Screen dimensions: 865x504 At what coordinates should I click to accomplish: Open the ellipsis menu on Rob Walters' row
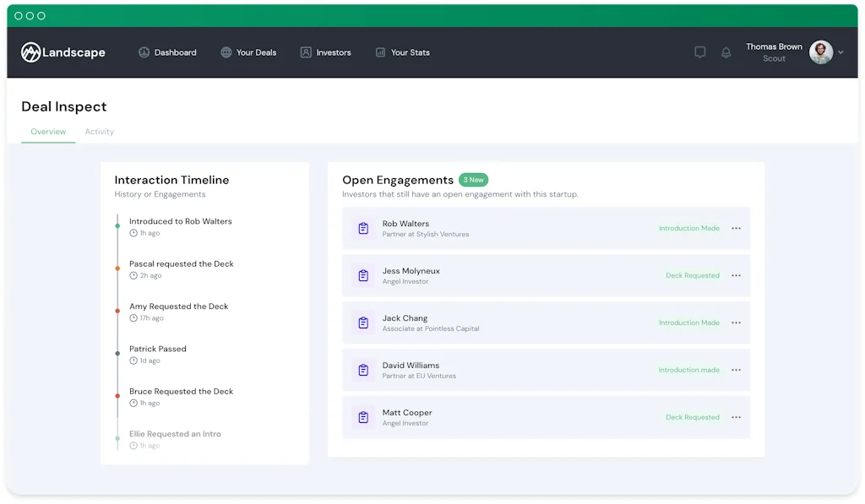(x=735, y=228)
